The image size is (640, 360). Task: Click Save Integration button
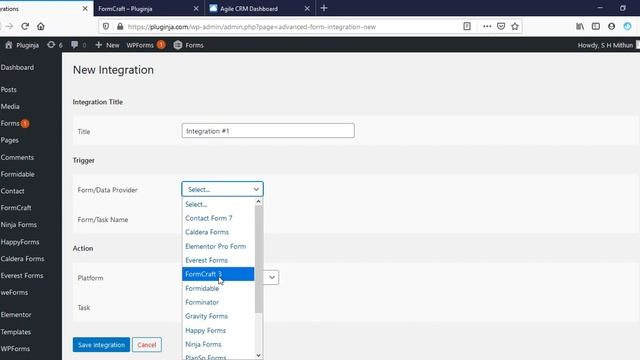point(101,345)
